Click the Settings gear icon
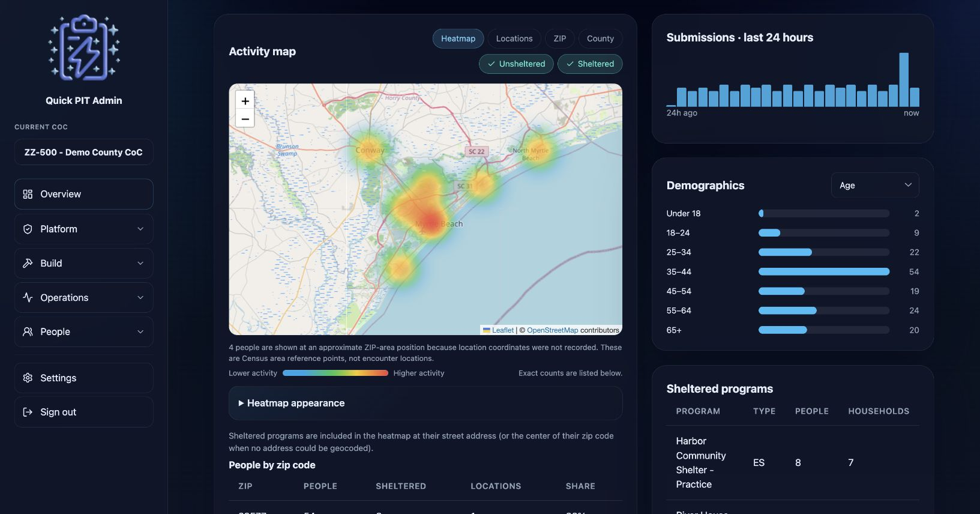Screen dimensions: 980x514 (x=28, y=378)
